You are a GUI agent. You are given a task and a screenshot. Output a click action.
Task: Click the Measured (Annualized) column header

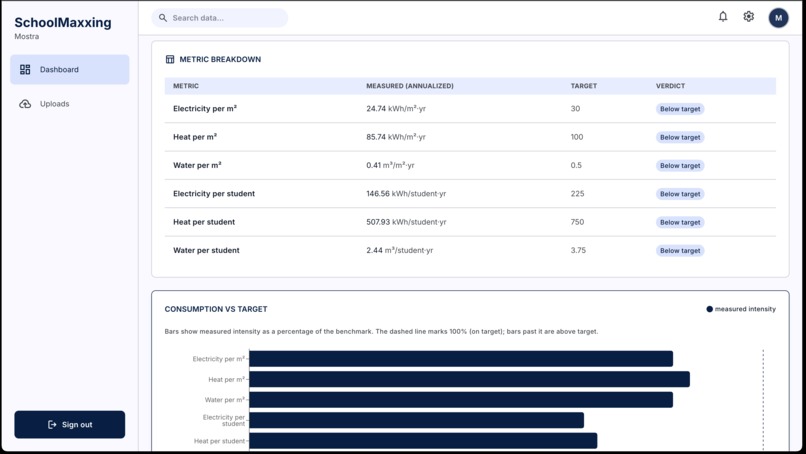410,86
